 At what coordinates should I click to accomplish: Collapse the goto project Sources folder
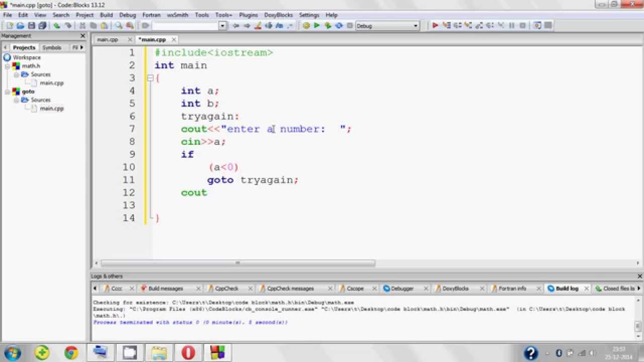point(16,100)
